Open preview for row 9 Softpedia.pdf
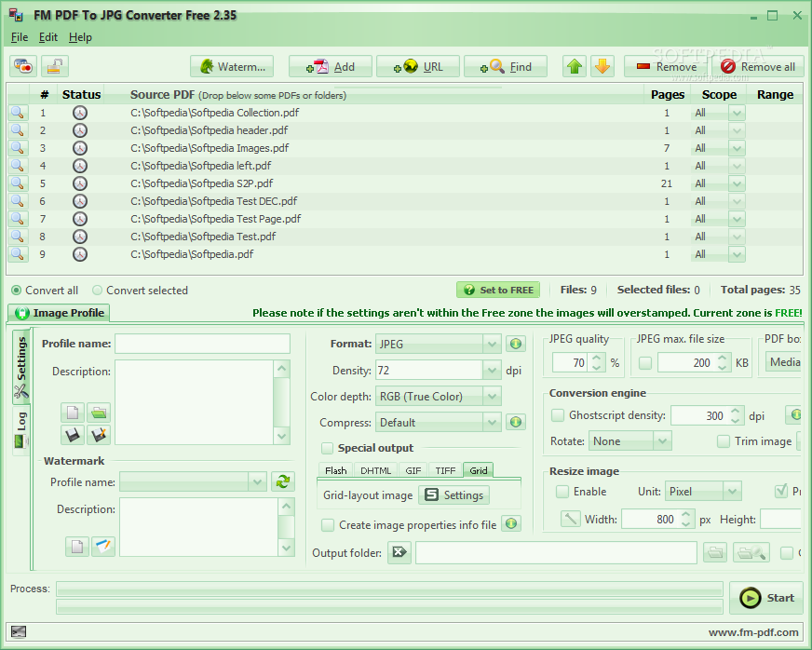The image size is (812, 650). (18, 254)
